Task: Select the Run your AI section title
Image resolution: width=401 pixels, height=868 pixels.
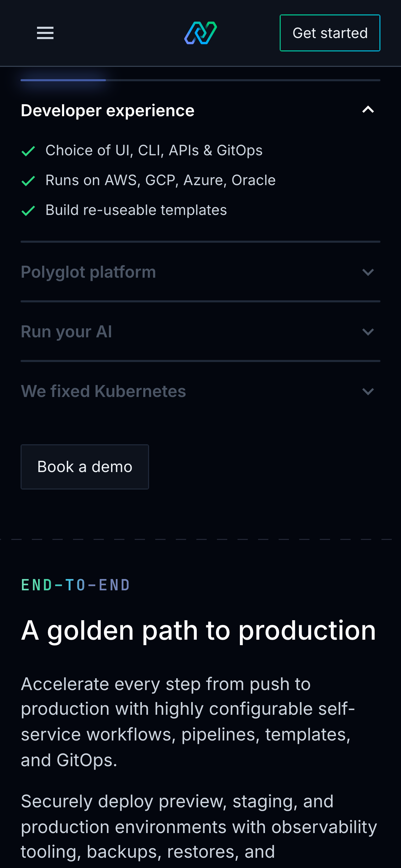Action: 66,332
